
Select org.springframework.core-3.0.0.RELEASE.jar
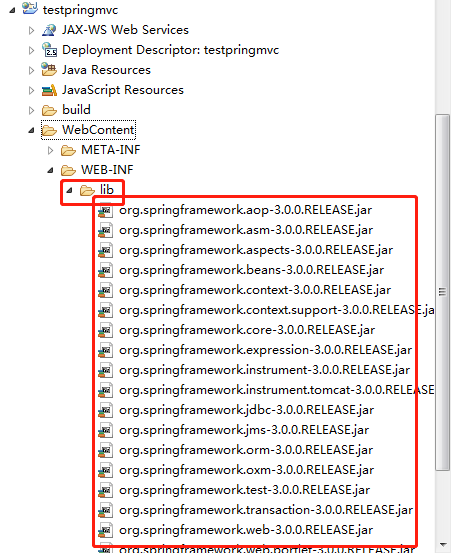[247, 330]
